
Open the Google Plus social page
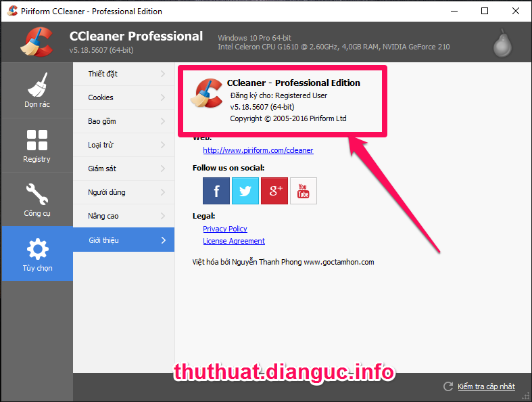coord(274,191)
